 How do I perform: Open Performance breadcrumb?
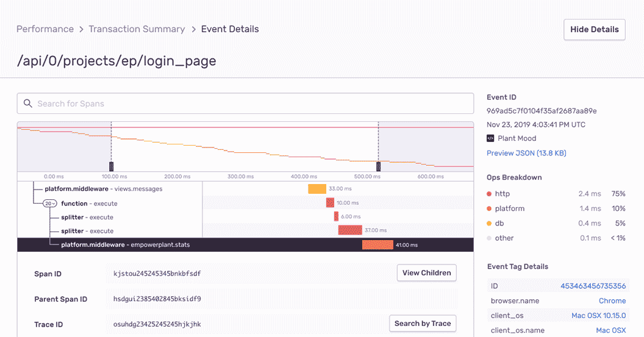(x=45, y=29)
